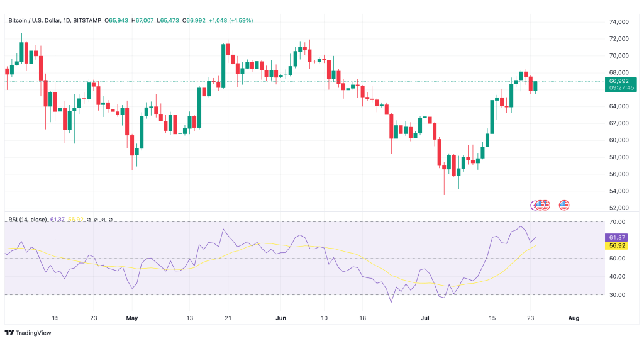Click the 09:27:45 bar countdown timer
The image size is (644, 341).
pyautogui.click(x=621, y=88)
